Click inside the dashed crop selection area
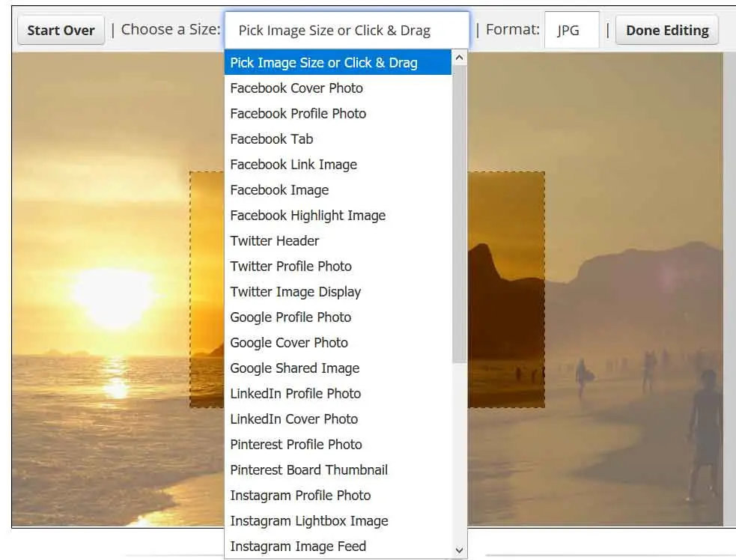Viewport: 736px width, 560px height. pyautogui.click(x=506, y=290)
